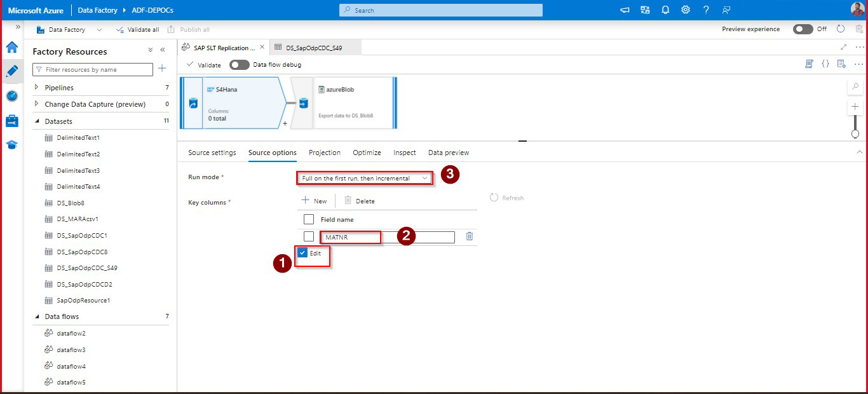The width and height of the screenshot is (868, 394).
Task: Open Azure settings gear icon
Action: pos(686,10)
